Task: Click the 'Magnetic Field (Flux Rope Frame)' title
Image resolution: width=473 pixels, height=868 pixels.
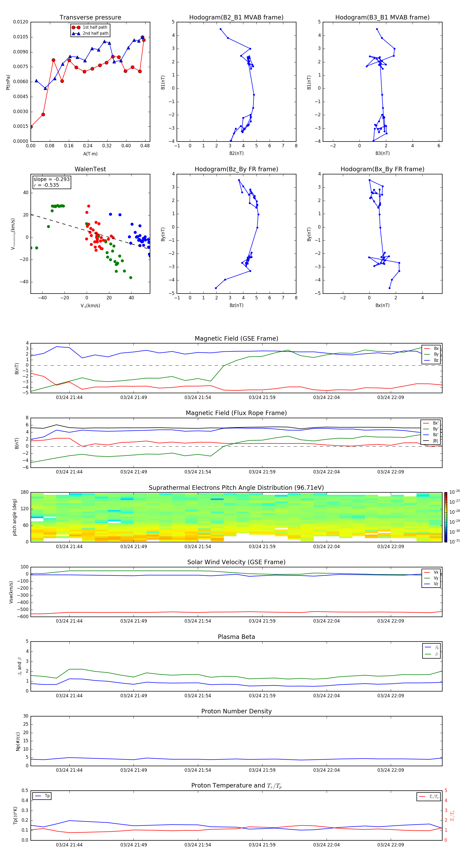Action: click(x=236, y=413)
